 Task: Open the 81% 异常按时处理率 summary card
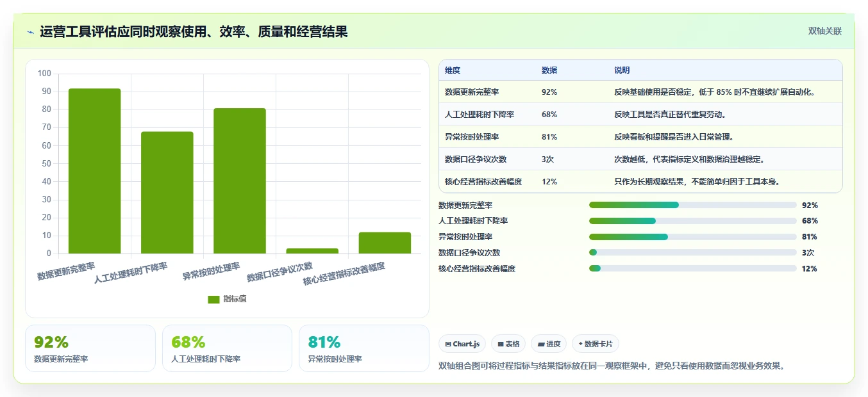364,348
